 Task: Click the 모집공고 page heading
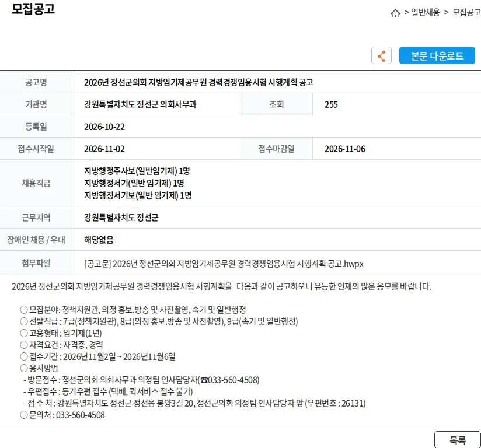point(33,9)
